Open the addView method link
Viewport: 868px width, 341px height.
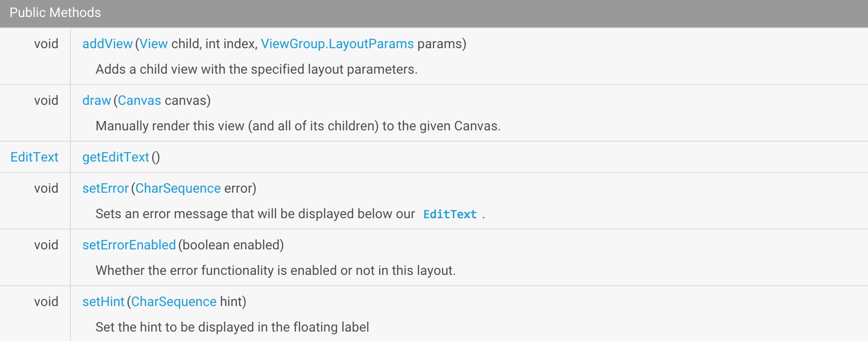click(x=107, y=44)
